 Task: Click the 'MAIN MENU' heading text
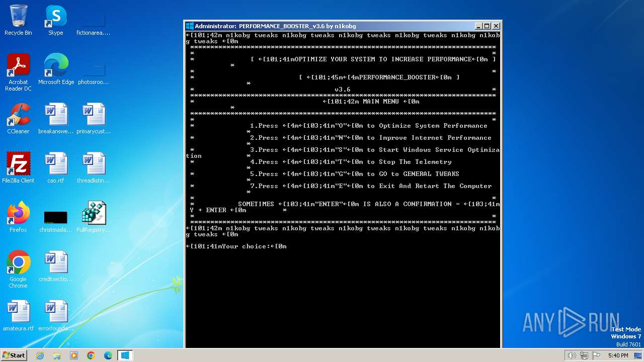[x=381, y=102]
